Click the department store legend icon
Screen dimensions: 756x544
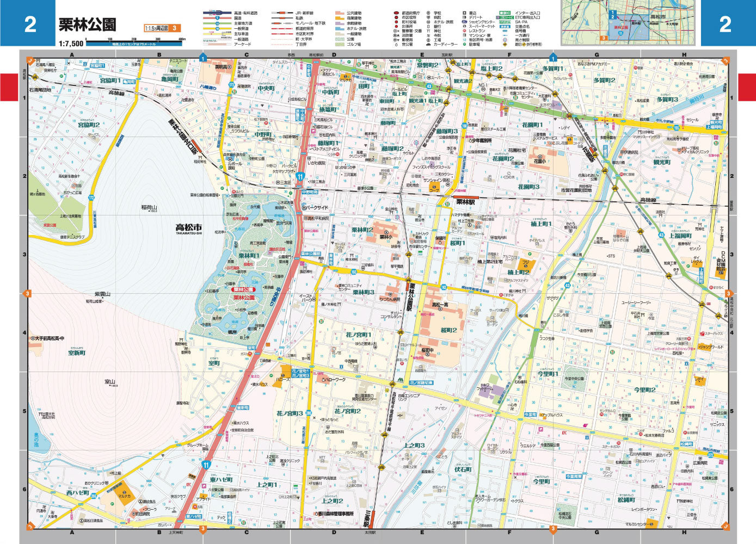(x=464, y=17)
